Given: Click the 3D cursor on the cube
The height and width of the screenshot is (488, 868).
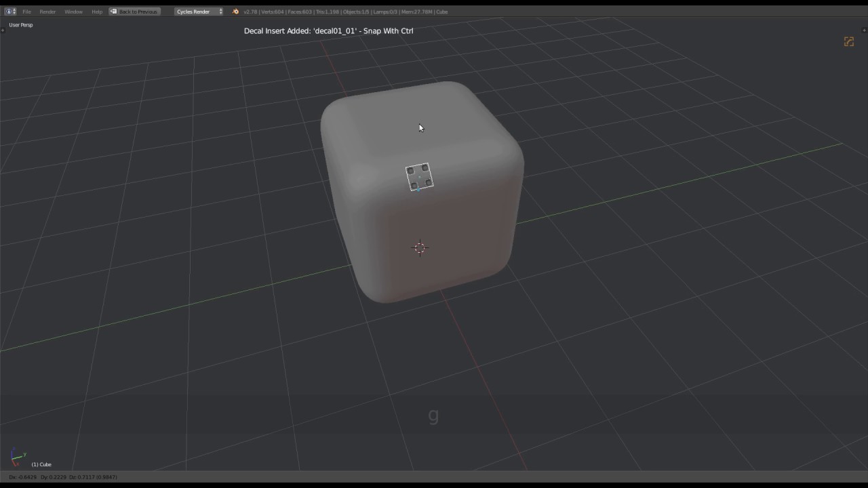Looking at the screenshot, I should click(420, 248).
